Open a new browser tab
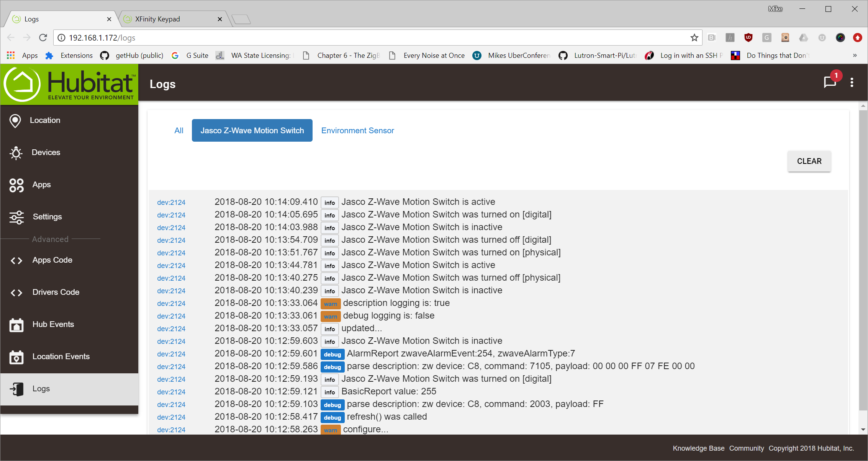The width and height of the screenshot is (868, 461). click(x=241, y=19)
